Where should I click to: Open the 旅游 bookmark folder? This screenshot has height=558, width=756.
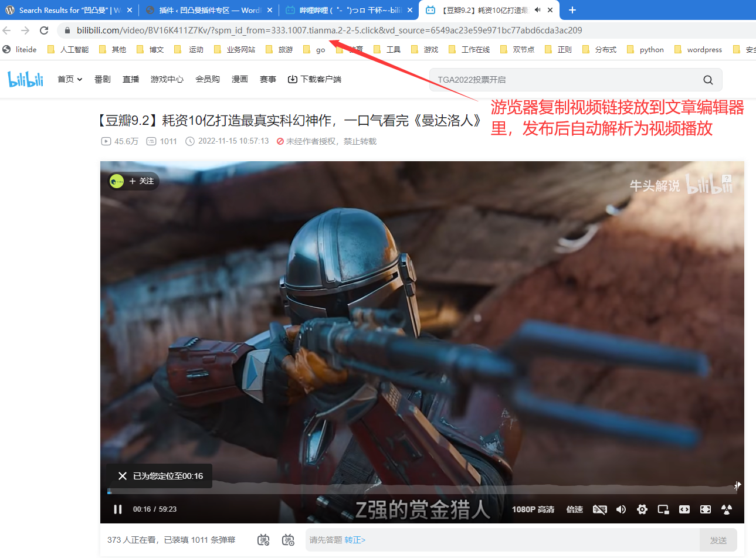[x=279, y=50]
